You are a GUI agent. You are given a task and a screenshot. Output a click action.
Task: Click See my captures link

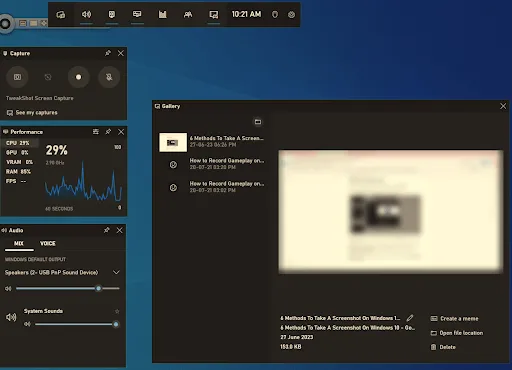37,113
